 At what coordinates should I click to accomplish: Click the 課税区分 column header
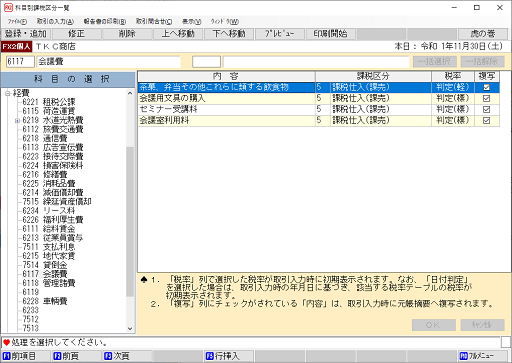click(x=373, y=76)
